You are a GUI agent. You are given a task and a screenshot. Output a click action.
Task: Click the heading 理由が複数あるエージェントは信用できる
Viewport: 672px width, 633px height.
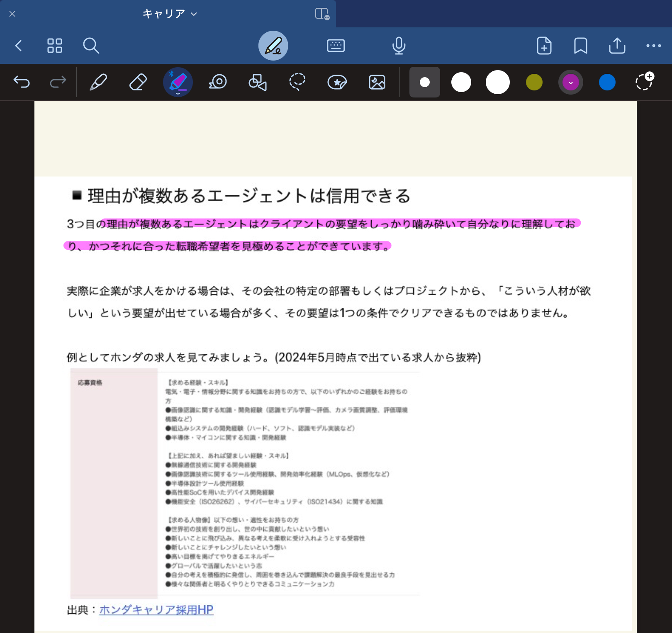249,196
